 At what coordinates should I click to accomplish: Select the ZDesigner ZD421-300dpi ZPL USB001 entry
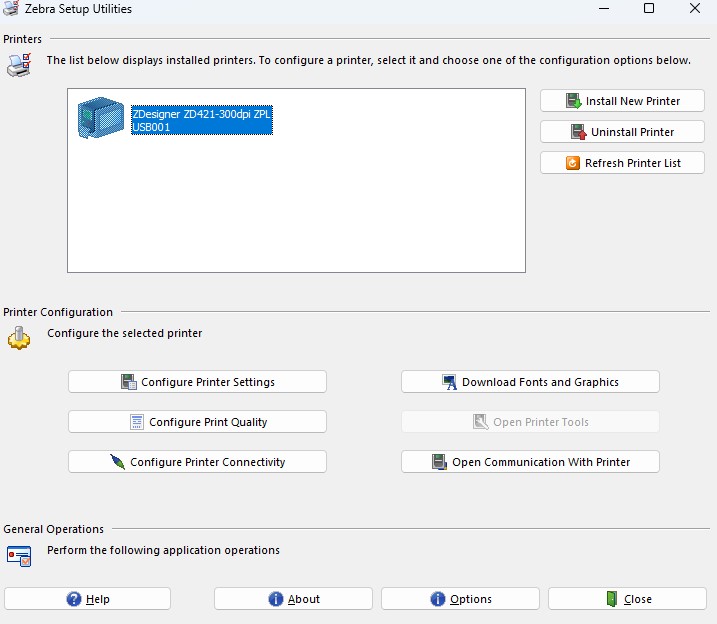(202, 120)
